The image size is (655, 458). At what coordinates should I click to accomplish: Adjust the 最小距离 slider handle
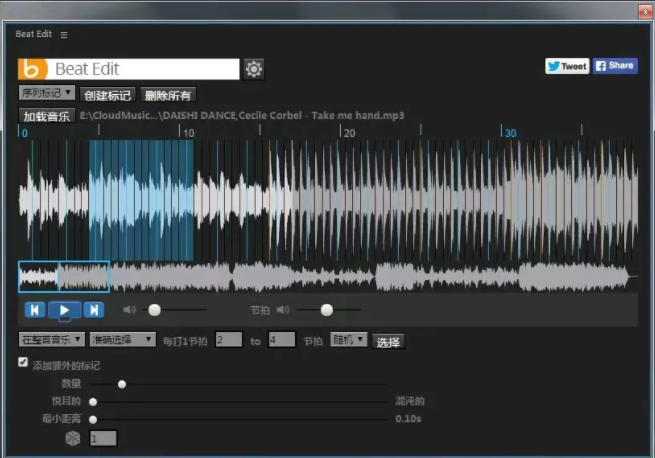pyautogui.click(x=93, y=419)
